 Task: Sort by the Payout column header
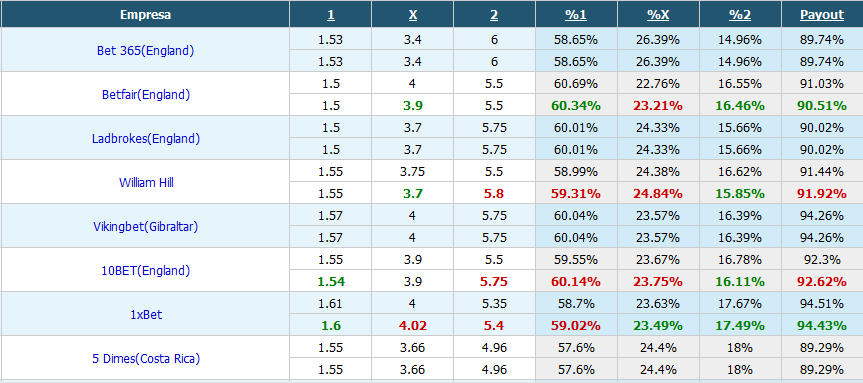click(x=822, y=15)
